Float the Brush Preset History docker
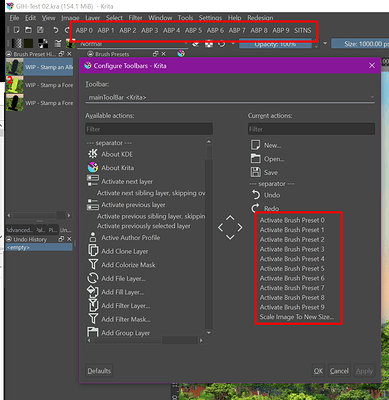Screen dimensions: 389x400 point(61,54)
